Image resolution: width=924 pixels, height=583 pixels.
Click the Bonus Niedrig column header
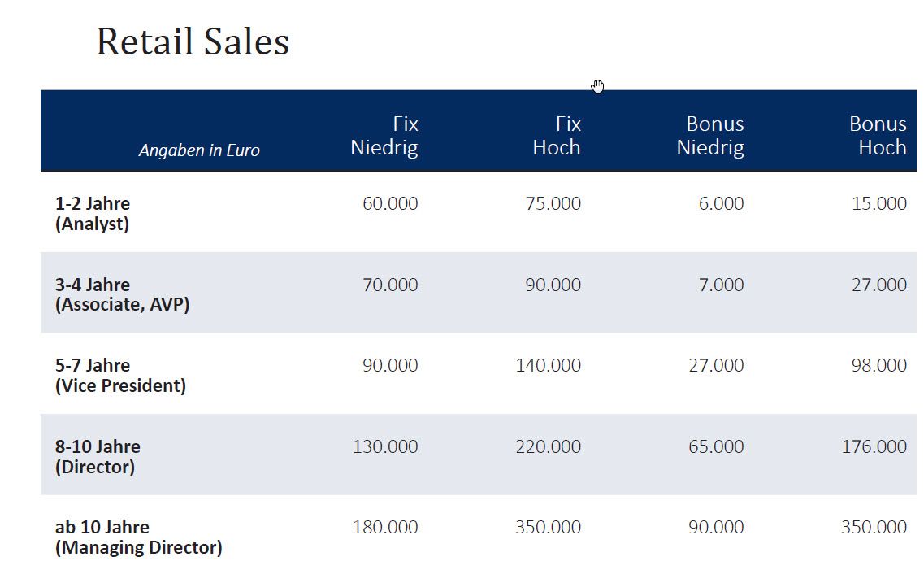710,136
